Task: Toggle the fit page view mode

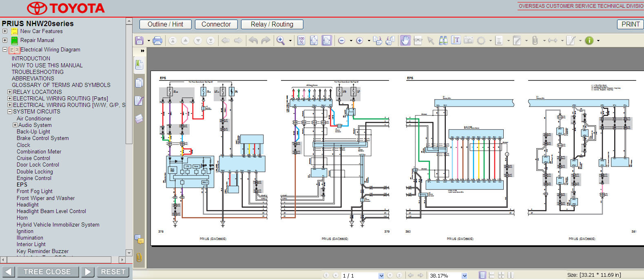Action: pyautogui.click(x=314, y=40)
